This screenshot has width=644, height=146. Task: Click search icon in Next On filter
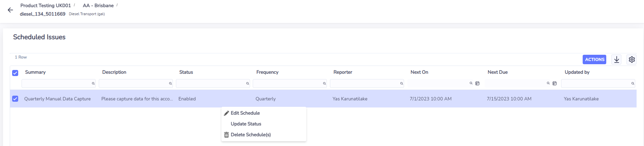pos(471,83)
